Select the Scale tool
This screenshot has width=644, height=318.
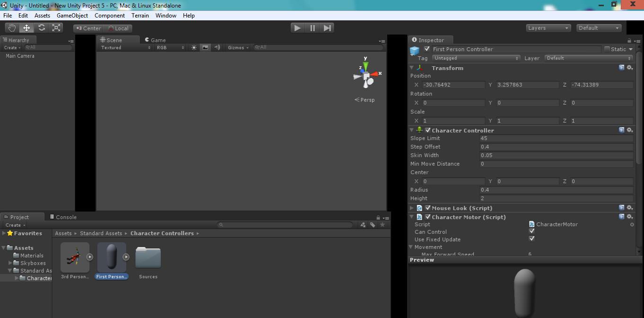56,28
